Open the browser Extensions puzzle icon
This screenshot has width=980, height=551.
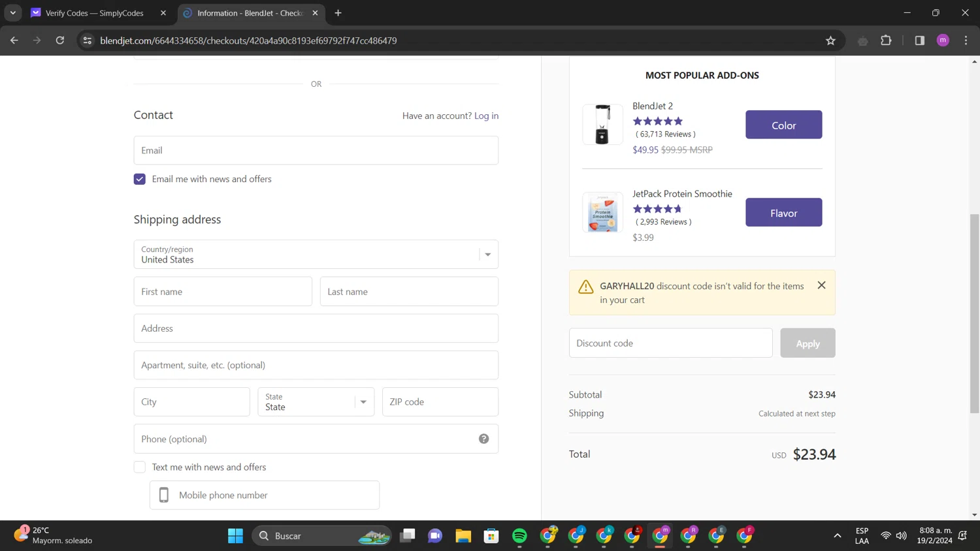point(886,40)
